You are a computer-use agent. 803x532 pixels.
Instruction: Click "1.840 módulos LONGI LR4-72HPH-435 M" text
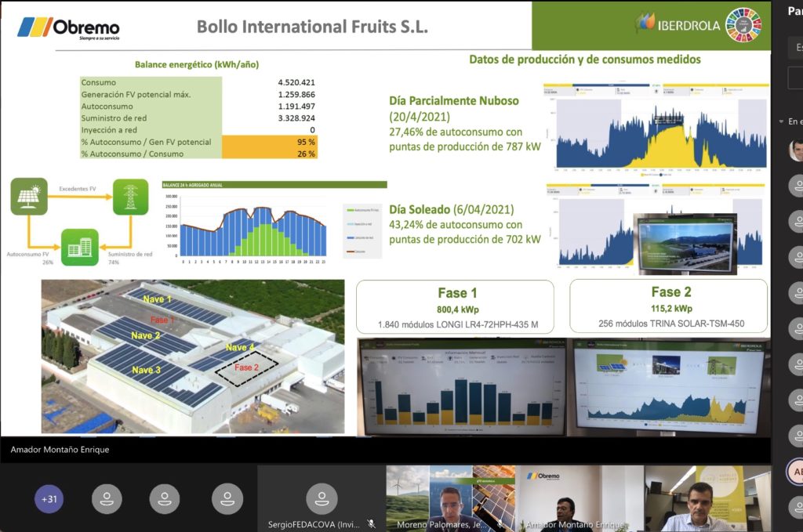point(458,324)
